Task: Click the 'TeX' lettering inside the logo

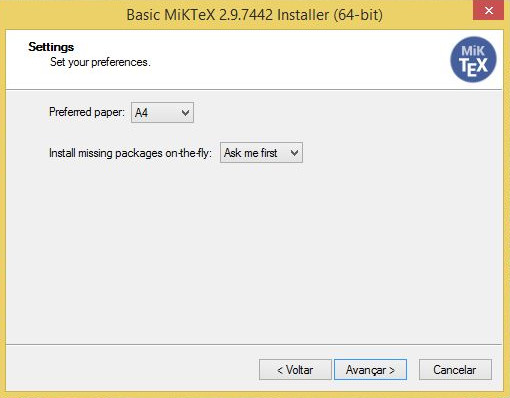Action: [x=473, y=67]
